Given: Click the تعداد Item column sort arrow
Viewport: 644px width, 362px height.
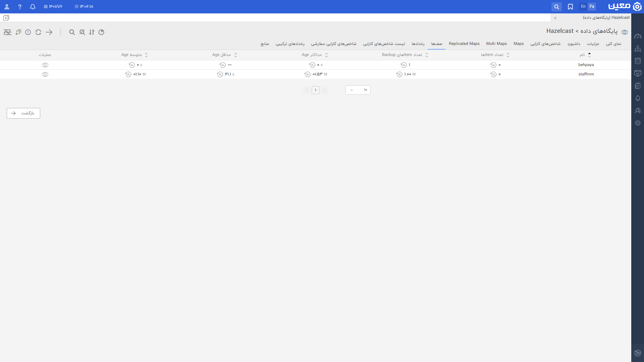Looking at the screenshot, I should point(508,55).
